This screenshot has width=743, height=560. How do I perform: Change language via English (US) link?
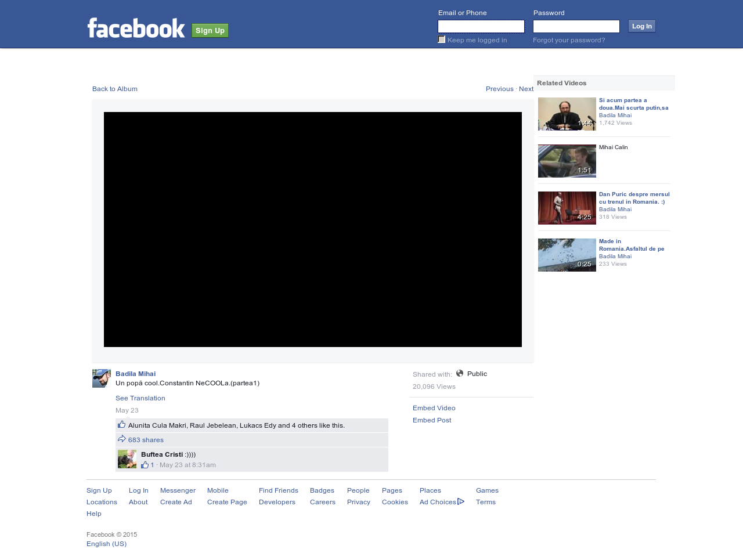coord(106,544)
